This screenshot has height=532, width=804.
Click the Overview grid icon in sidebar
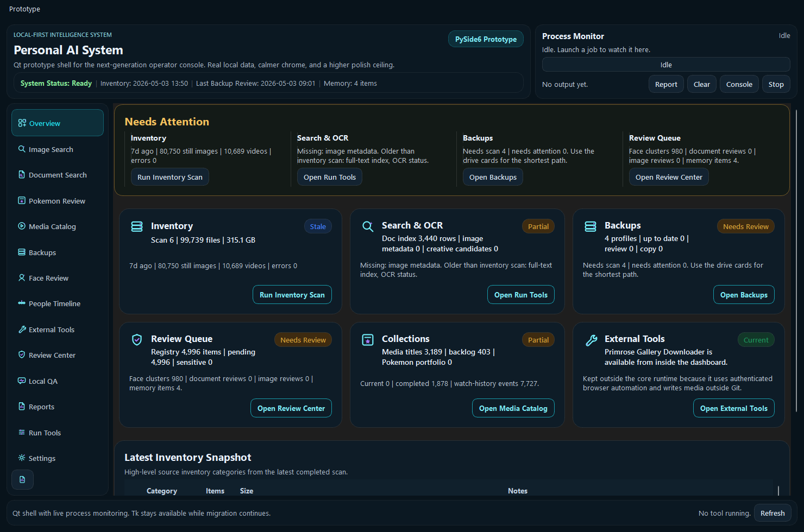(x=22, y=123)
